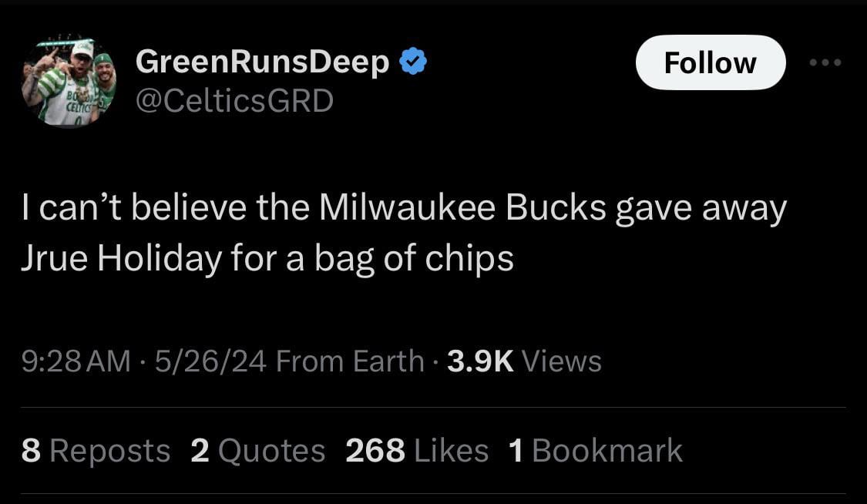Open the three-dot more options menu
Screen dimensions: 867x504
[826, 62]
